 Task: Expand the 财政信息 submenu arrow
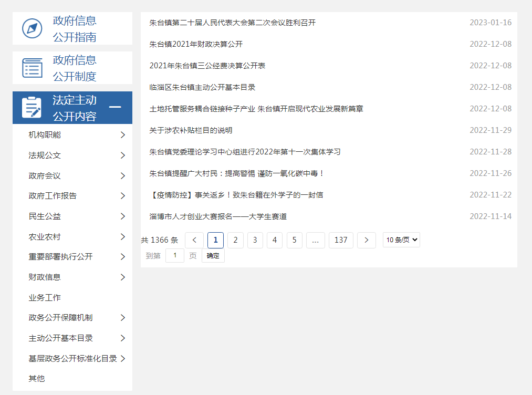point(123,277)
